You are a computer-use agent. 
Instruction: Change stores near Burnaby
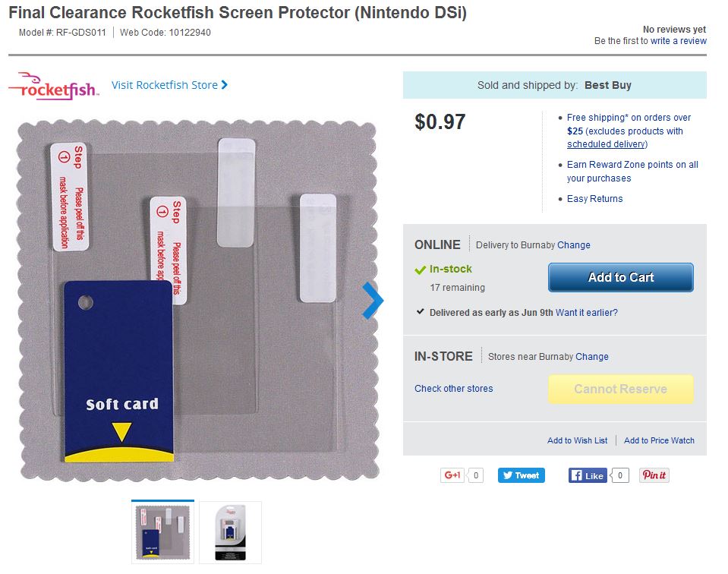pos(592,356)
